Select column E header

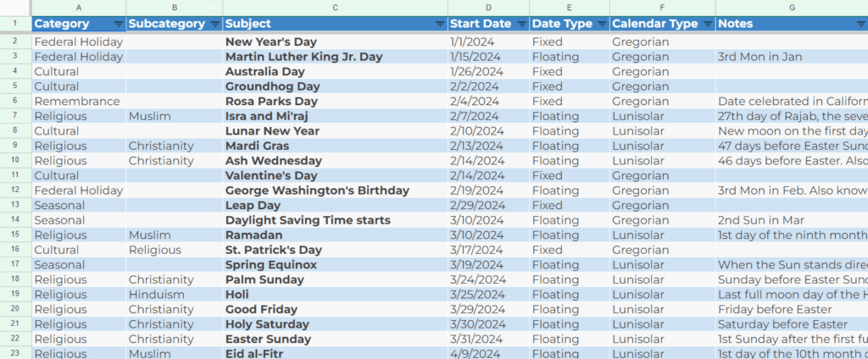click(x=570, y=8)
